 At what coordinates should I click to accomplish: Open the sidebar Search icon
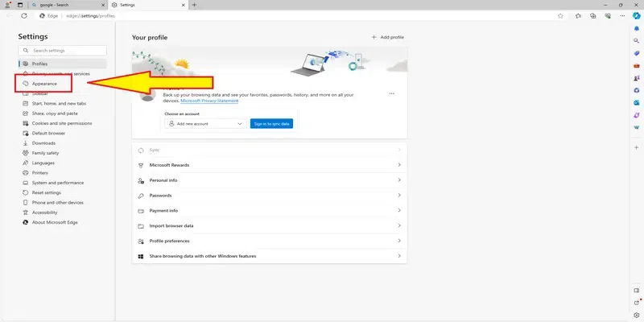[x=637, y=41]
